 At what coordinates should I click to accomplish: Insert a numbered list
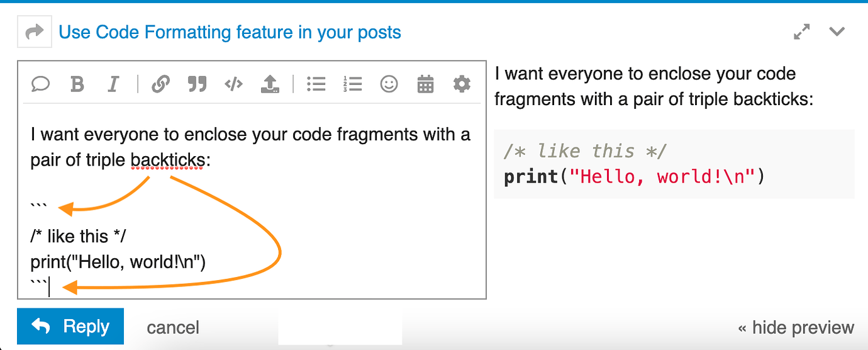click(353, 84)
